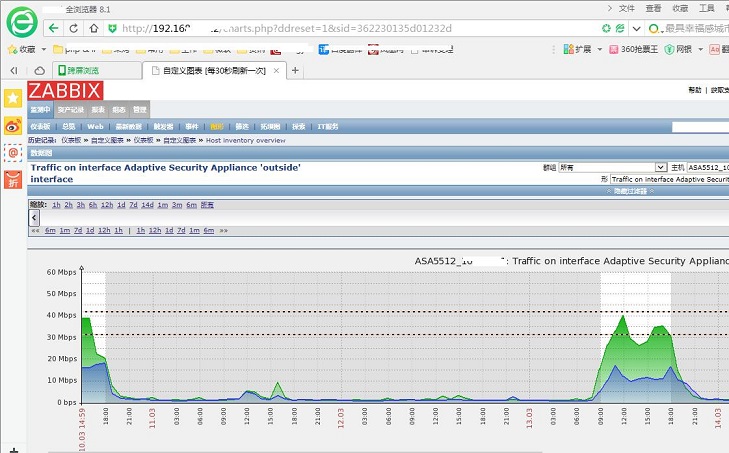
Task: Open the 资产记录 menu in Zabbix
Action: [72, 109]
